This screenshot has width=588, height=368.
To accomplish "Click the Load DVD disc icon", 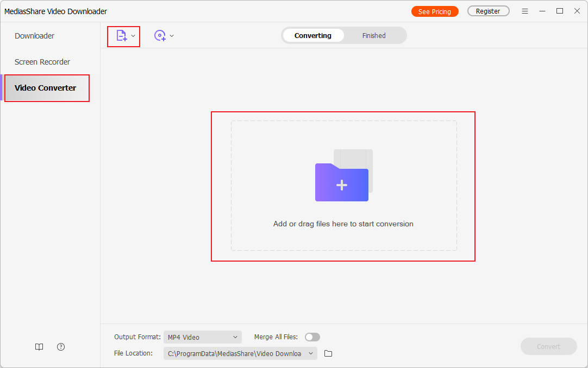I will pyautogui.click(x=160, y=36).
